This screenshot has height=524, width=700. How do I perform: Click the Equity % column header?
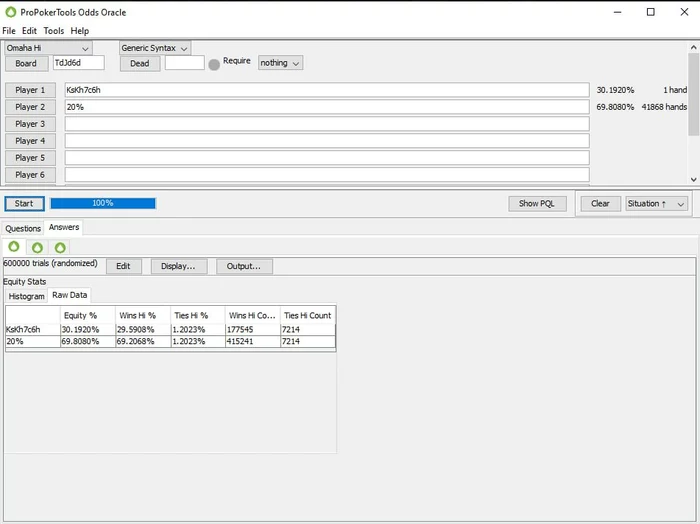click(x=88, y=316)
